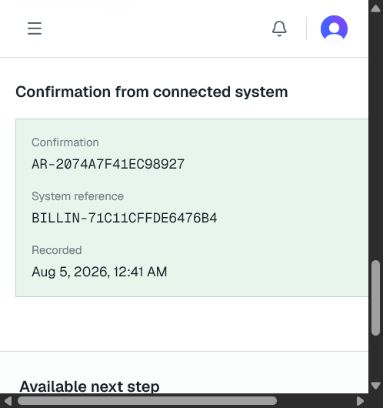Click the scroll down arrow
The width and height of the screenshot is (383, 408).
pyautogui.click(x=376, y=386)
